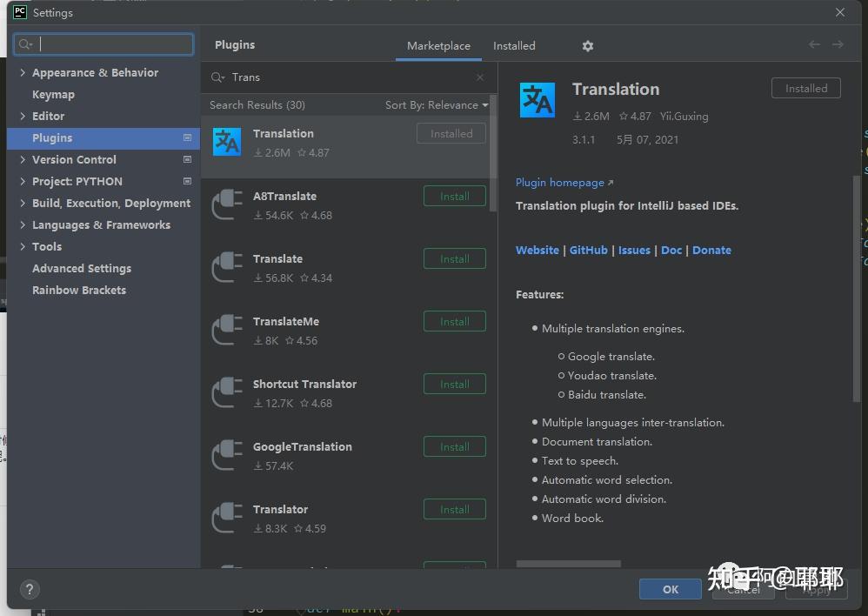Clear the Trans plugin search text
Image resolution: width=868 pixels, height=616 pixels.
pos(480,77)
